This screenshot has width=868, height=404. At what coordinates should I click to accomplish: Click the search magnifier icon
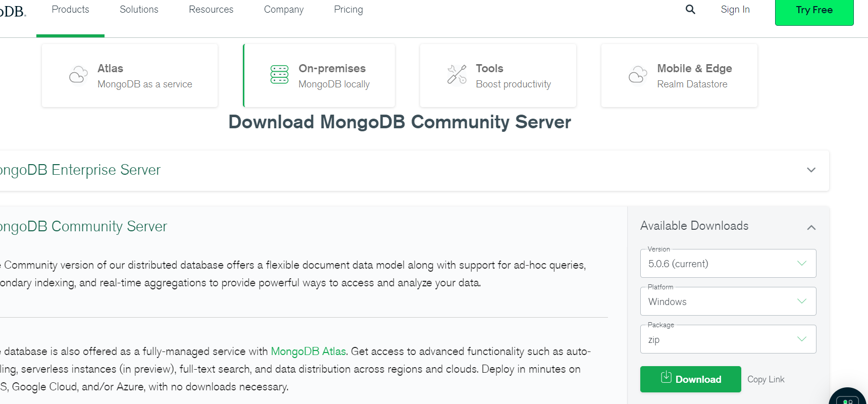pyautogui.click(x=690, y=10)
